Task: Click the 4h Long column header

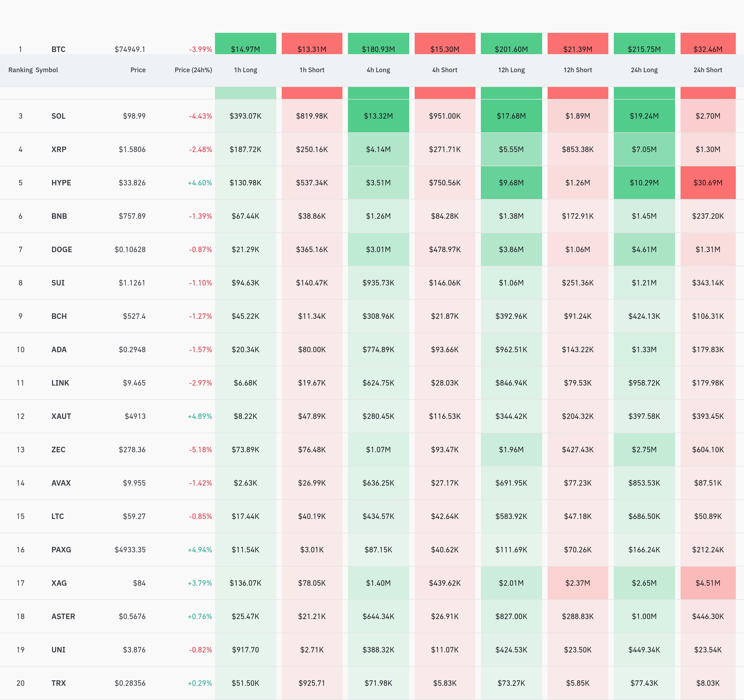Action: click(x=378, y=70)
